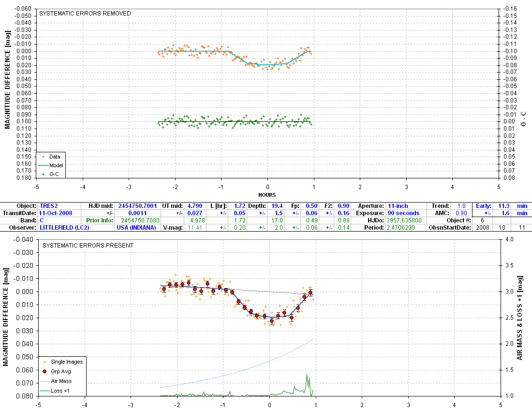Click the L uncertainty value '0.05'
Viewport: 532px width, 410px height.
coord(239,213)
